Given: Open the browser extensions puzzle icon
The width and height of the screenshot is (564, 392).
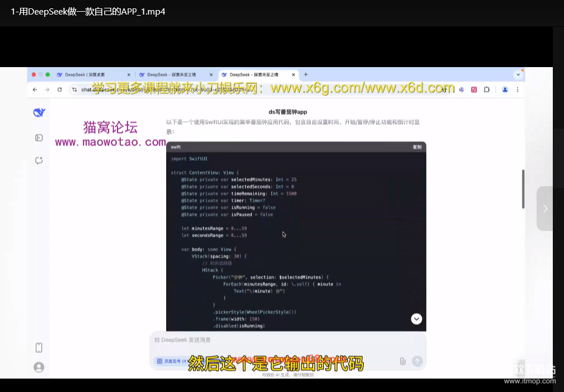Looking at the screenshot, I should pos(487,89).
